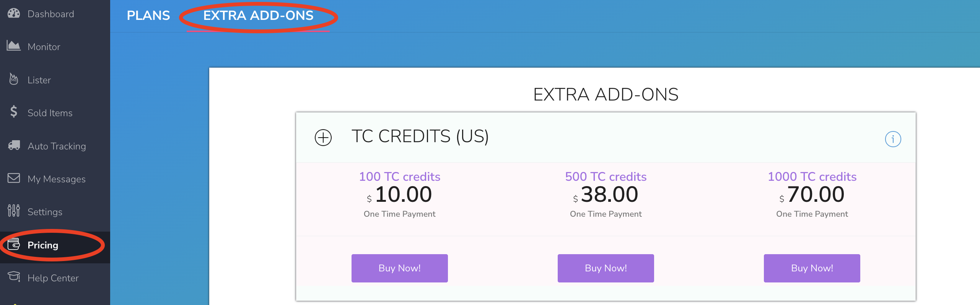Click the Pricing wallet icon
980x305 pixels.
click(x=14, y=245)
